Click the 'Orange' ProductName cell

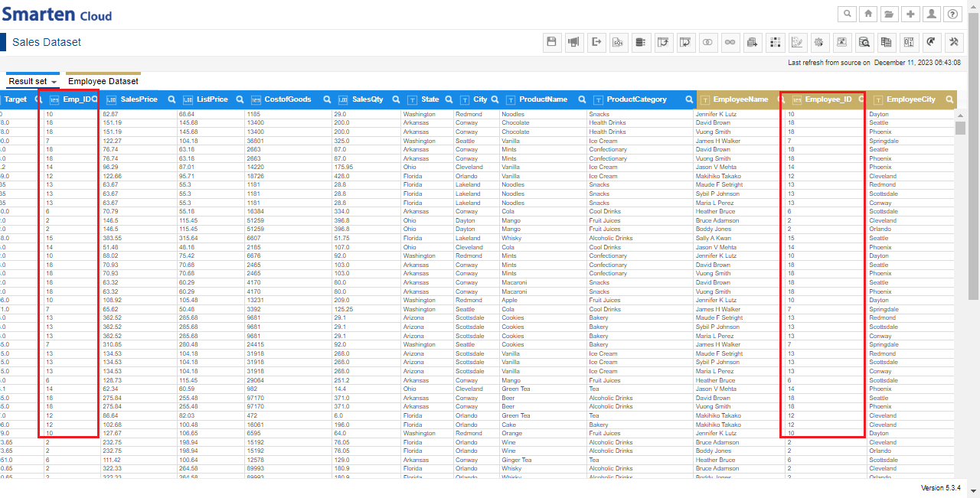tap(512, 433)
